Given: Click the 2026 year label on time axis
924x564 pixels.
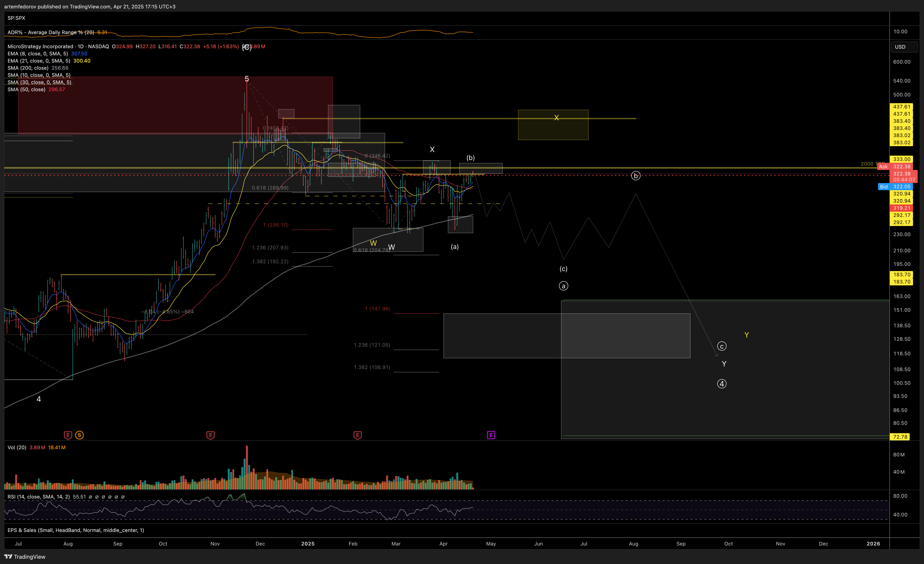Looking at the screenshot, I should click(873, 544).
